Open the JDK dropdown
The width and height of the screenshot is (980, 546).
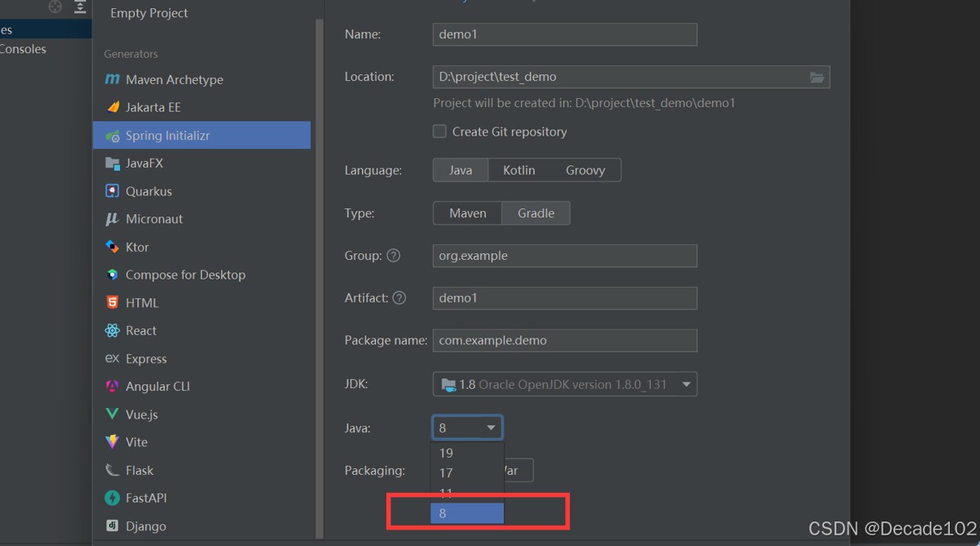(565, 384)
